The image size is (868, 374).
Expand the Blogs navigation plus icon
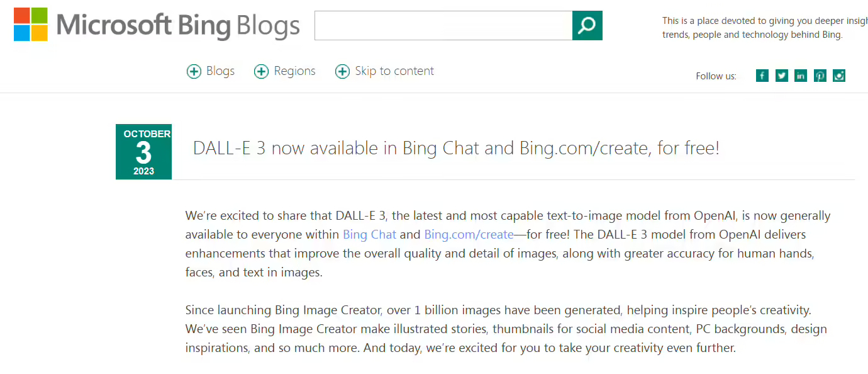194,71
